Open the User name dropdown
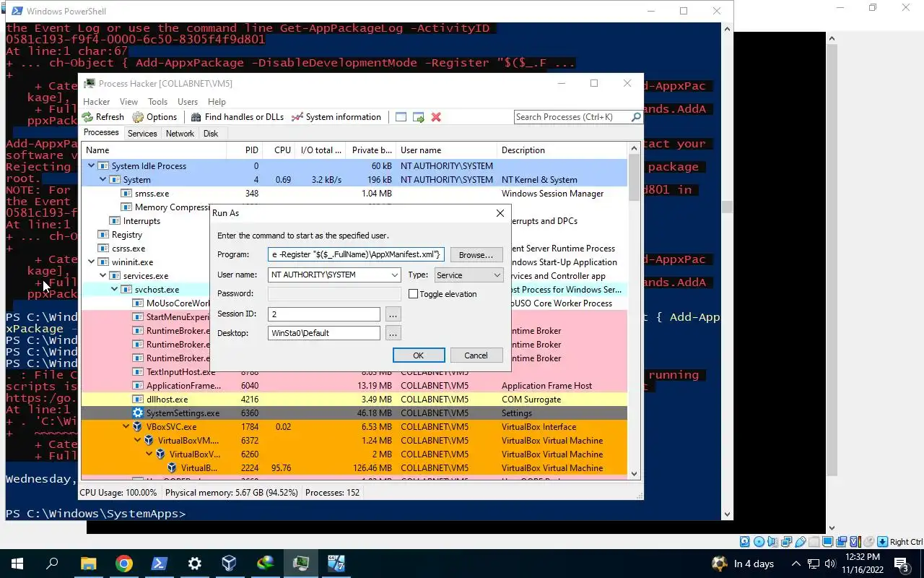924x578 pixels. point(394,275)
